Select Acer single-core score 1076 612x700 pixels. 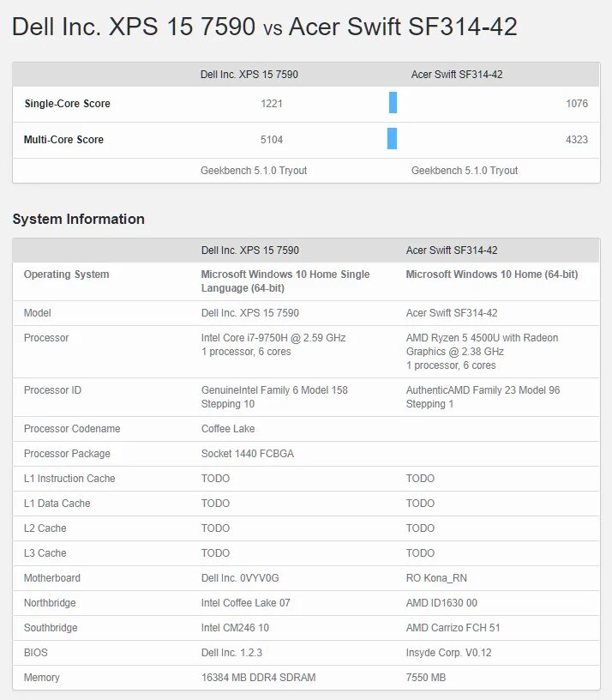click(x=576, y=104)
